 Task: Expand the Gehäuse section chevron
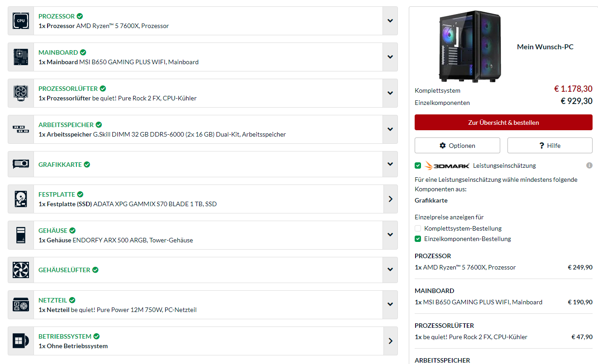390,235
